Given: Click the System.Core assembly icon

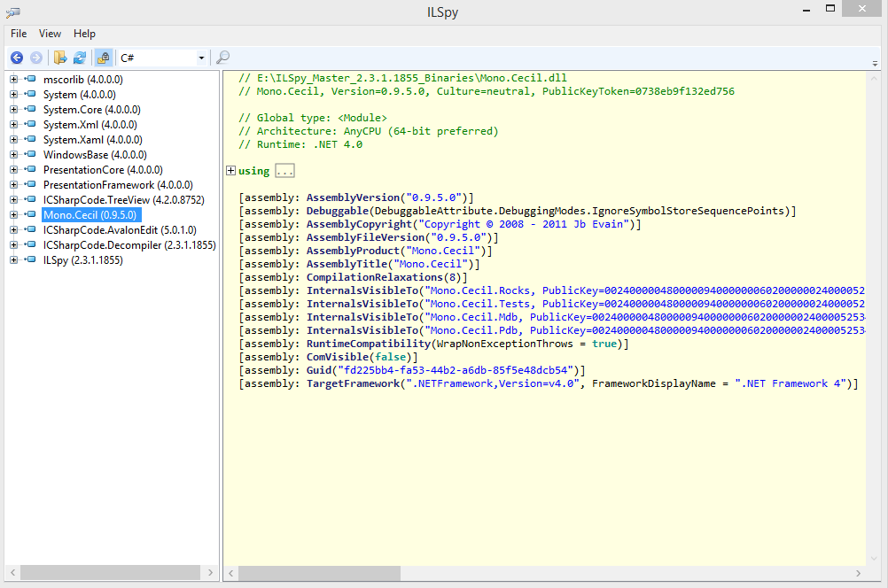Looking at the screenshot, I should pyautogui.click(x=30, y=109).
